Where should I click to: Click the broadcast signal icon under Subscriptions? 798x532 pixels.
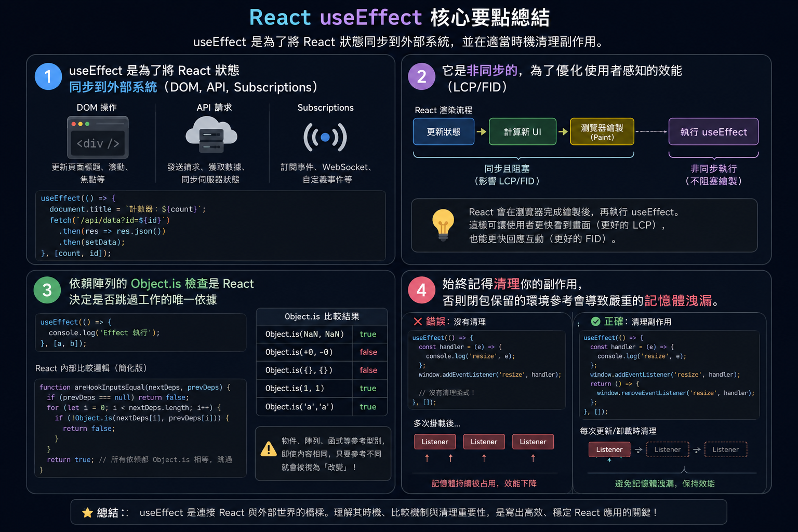[x=325, y=137]
